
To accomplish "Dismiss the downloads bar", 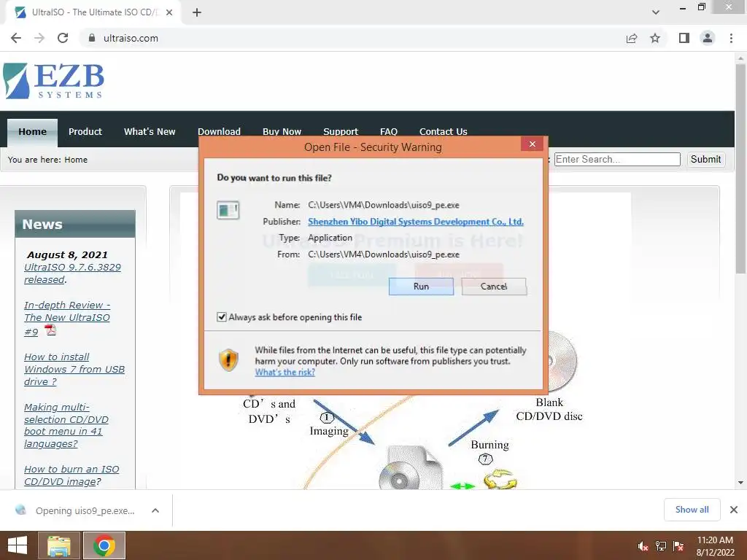I will (734, 510).
